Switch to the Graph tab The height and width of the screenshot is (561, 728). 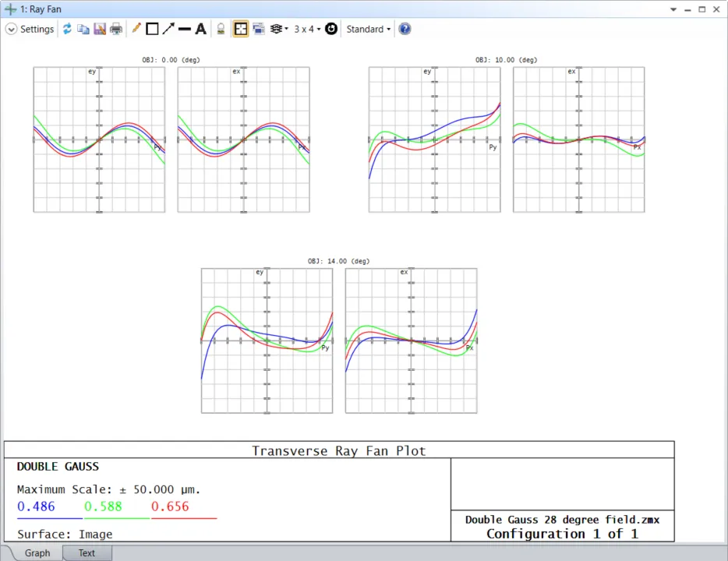(x=37, y=553)
